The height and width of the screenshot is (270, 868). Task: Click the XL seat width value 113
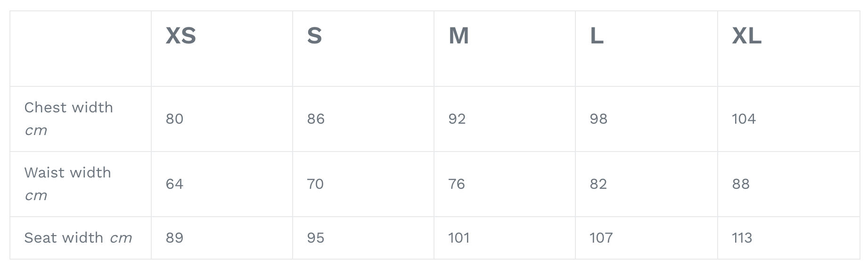(x=742, y=238)
